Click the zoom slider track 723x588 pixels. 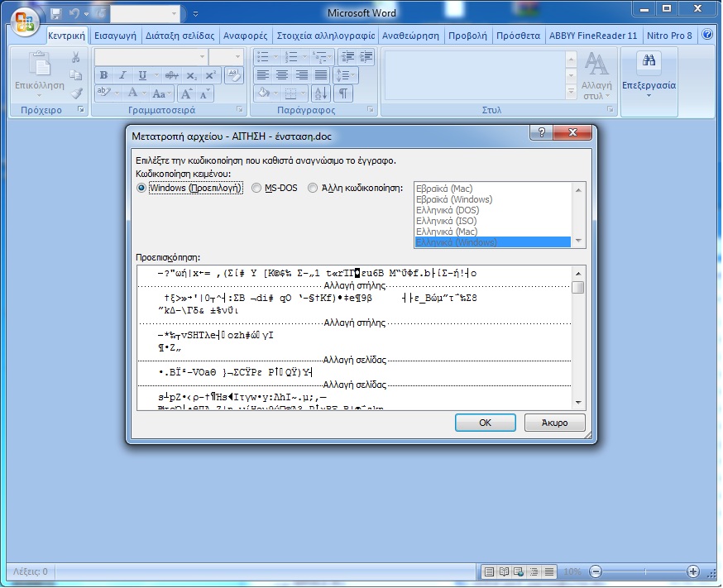click(x=644, y=571)
